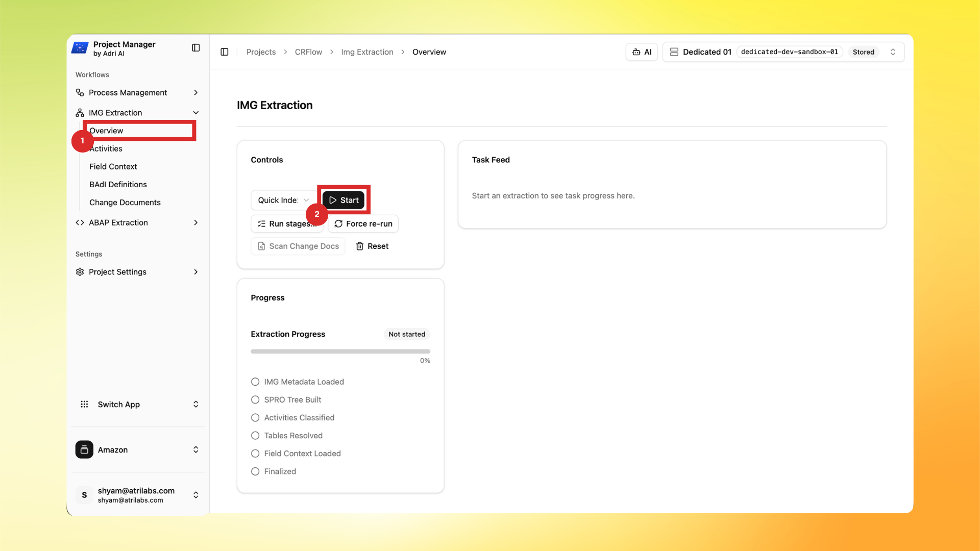This screenshot has height=551, width=980.
Task: Click the Project Settings gear icon
Action: pyautogui.click(x=80, y=272)
